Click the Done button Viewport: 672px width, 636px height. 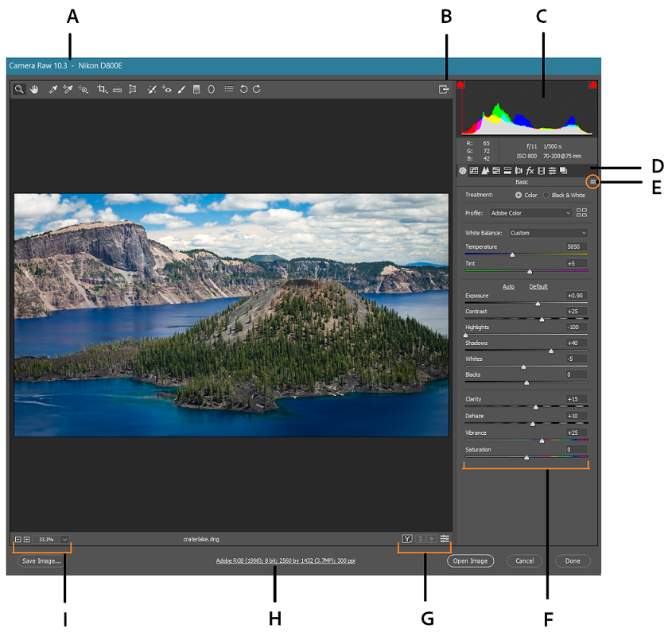point(573,560)
